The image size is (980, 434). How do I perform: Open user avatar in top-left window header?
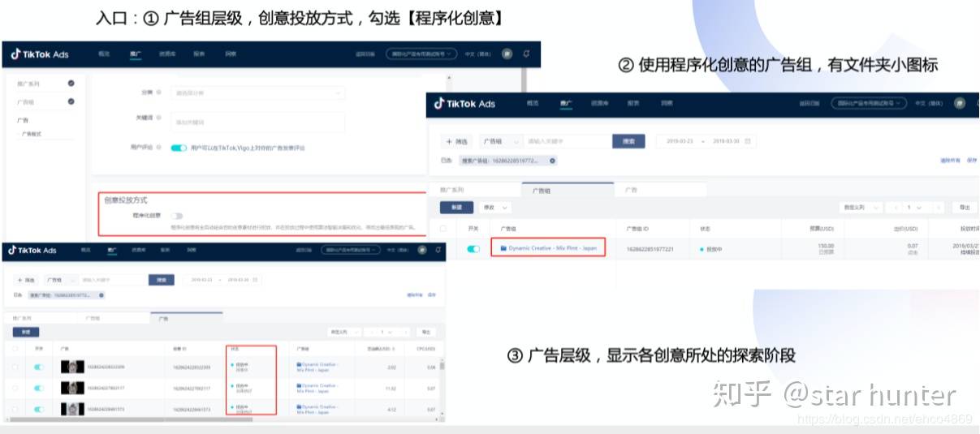tap(507, 54)
